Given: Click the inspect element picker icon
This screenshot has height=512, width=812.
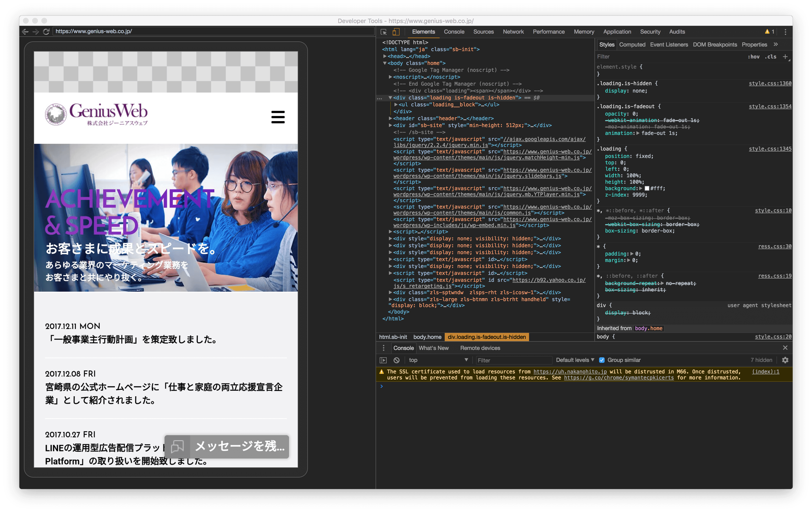Looking at the screenshot, I should 383,32.
